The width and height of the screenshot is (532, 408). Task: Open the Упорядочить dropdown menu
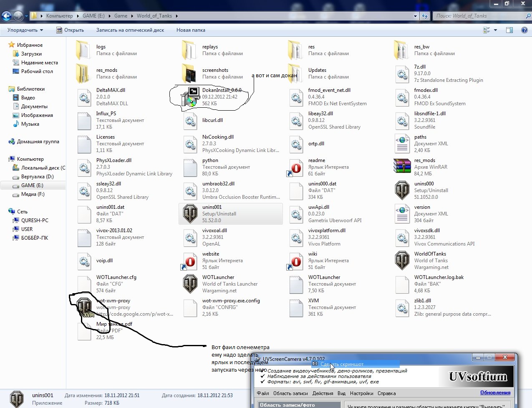click(25, 30)
